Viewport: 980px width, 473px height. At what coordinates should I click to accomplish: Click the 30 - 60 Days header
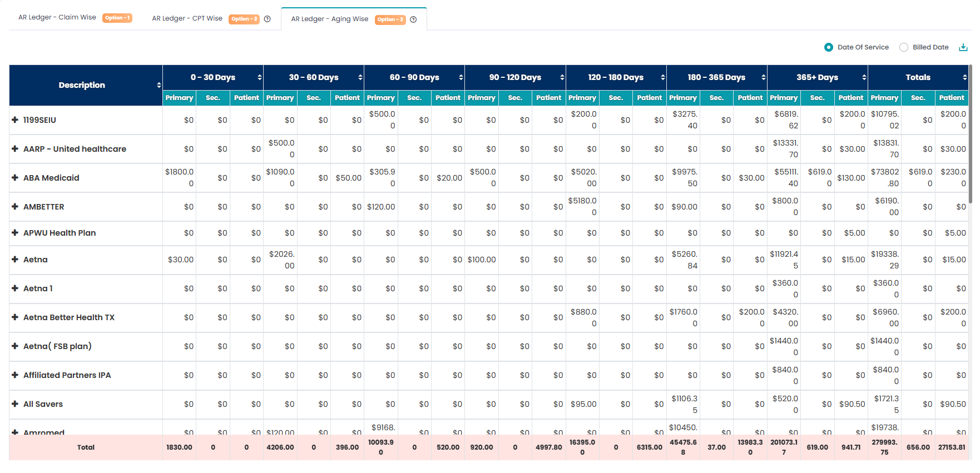313,77
